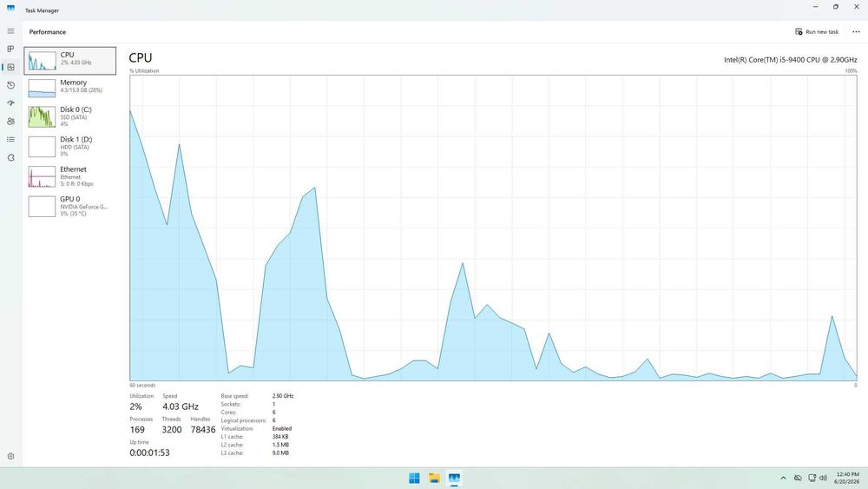This screenshot has width=868, height=489.
Task: Click the Intel Core i5-9400 CPU name
Action: [791, 59]
